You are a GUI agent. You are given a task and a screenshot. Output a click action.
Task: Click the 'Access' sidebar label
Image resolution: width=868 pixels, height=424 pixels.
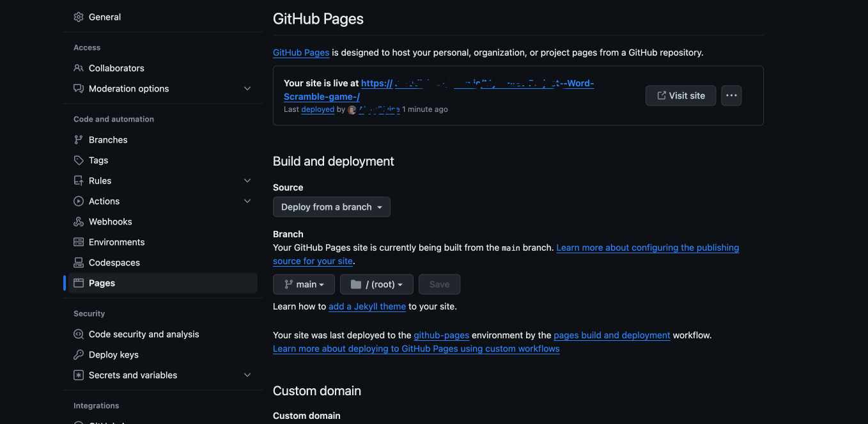[87, 48]
